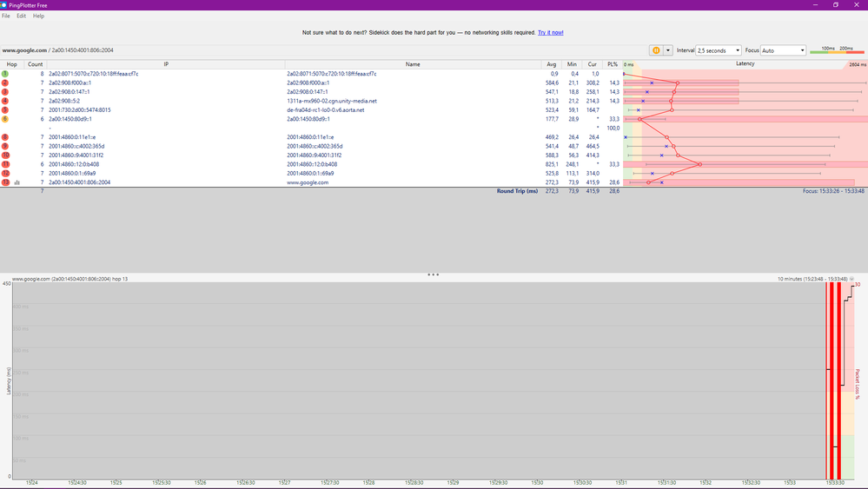Click '10 minutes (15:23:48 - 15:33:48)' timeline range
The height and width of the screenshot is (489, 868).
click(812, 279)
